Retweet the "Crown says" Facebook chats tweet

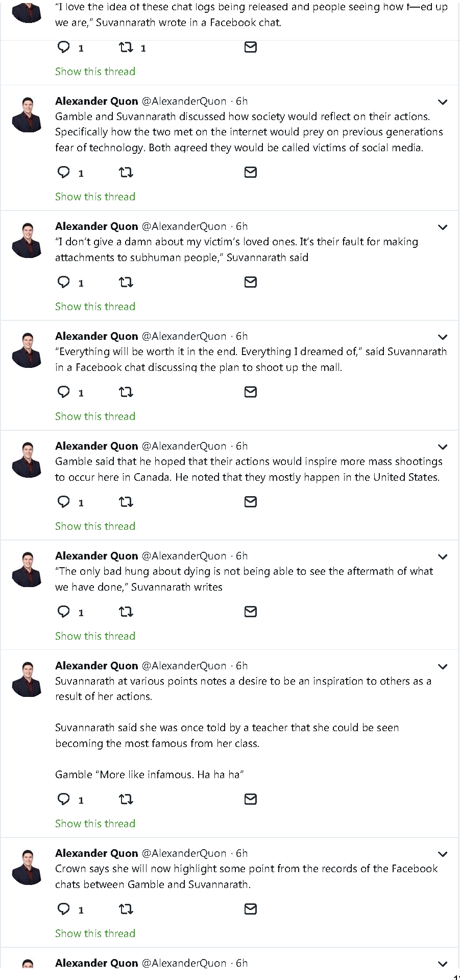pos(126,909)
